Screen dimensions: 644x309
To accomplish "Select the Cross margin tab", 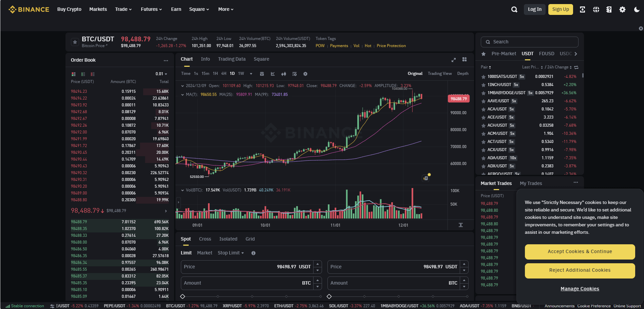I will (x=205, y=239).
